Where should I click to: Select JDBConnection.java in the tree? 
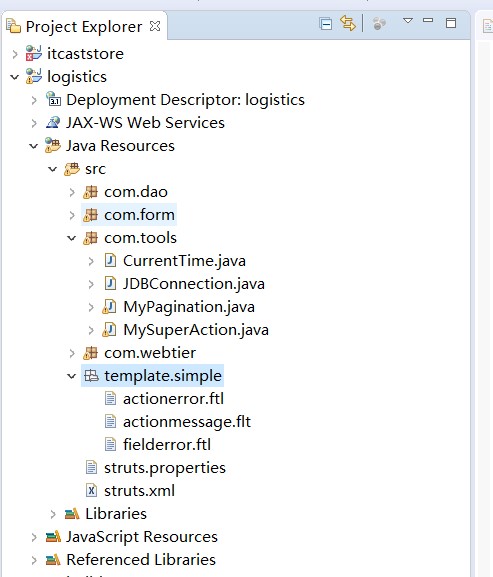[194, 284]
